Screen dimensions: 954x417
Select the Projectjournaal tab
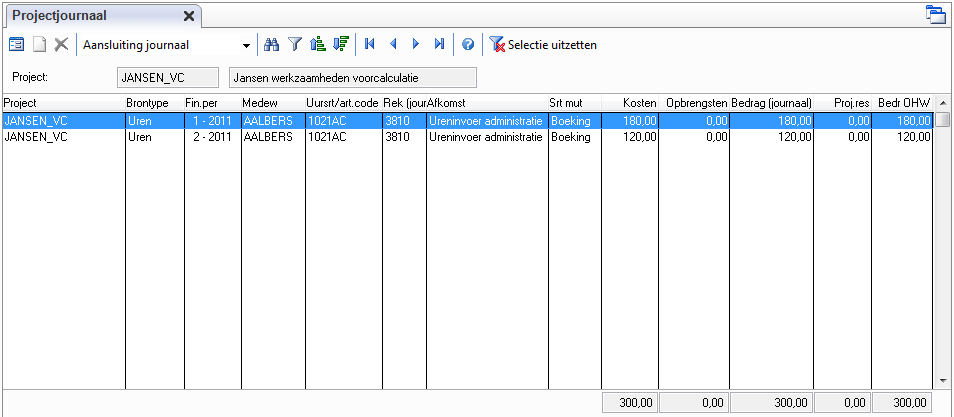click(x=102, y=16)
